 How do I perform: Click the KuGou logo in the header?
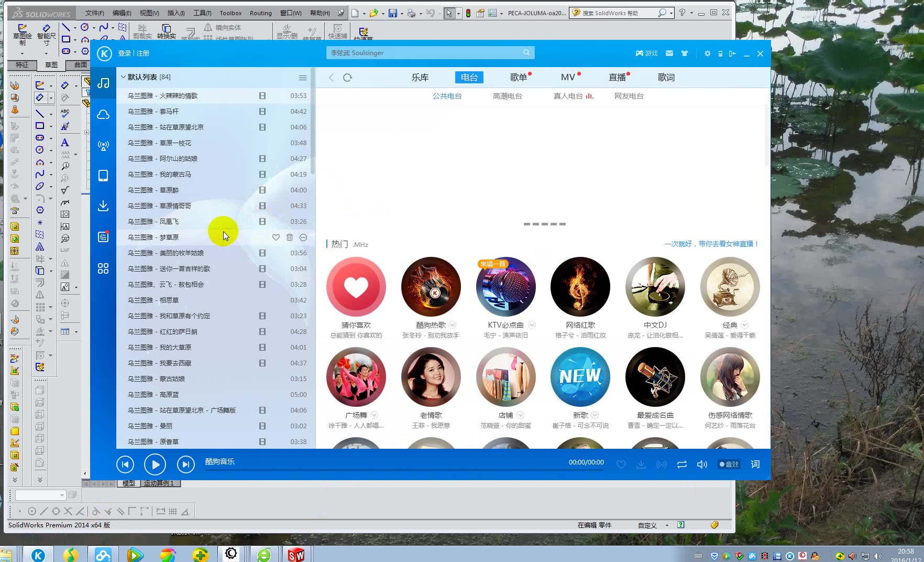[x=104, y=53]
